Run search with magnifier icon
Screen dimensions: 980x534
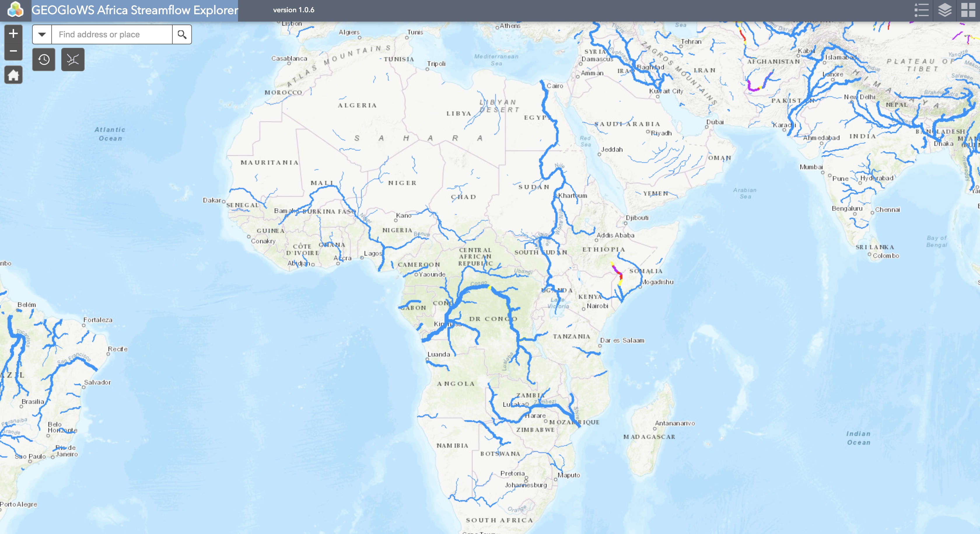coord(182,35)
